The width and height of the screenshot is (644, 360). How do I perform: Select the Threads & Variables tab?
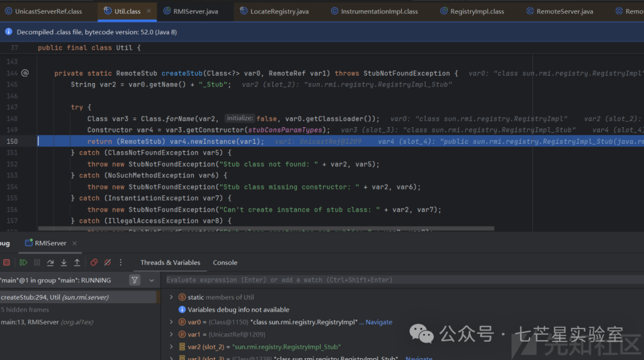pos(170,263)
